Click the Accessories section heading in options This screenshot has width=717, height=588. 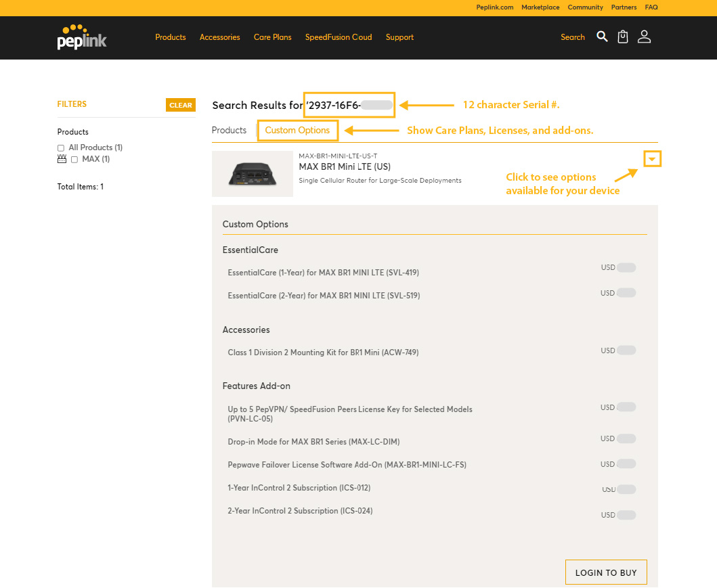pos(246,330)
